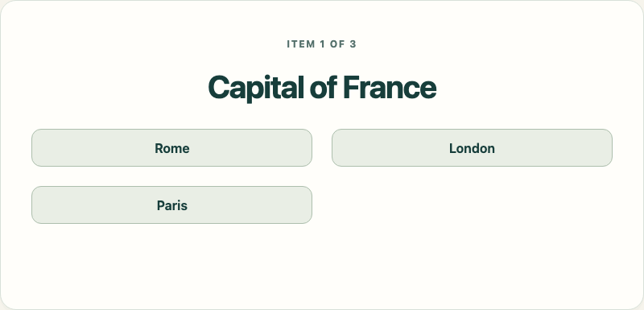The width and height of the screenshot is (644, 310).
Task: Choose the Rome answer option
Action: coord(171,148)
